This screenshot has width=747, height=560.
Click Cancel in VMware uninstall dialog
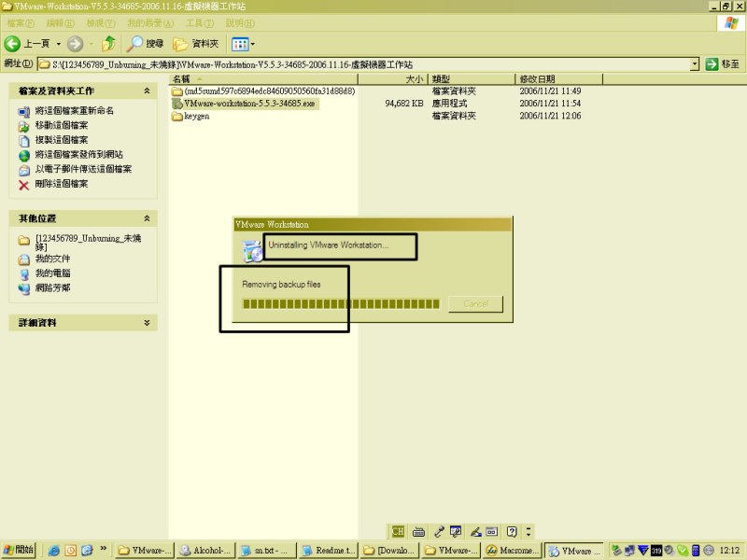(x=475, y=304)
